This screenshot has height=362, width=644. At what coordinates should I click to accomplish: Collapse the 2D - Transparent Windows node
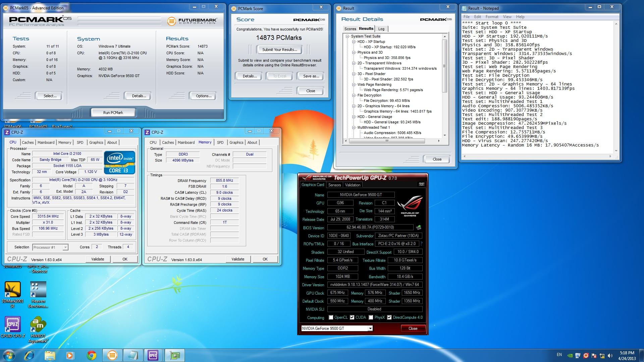click(x=354, y=63)
